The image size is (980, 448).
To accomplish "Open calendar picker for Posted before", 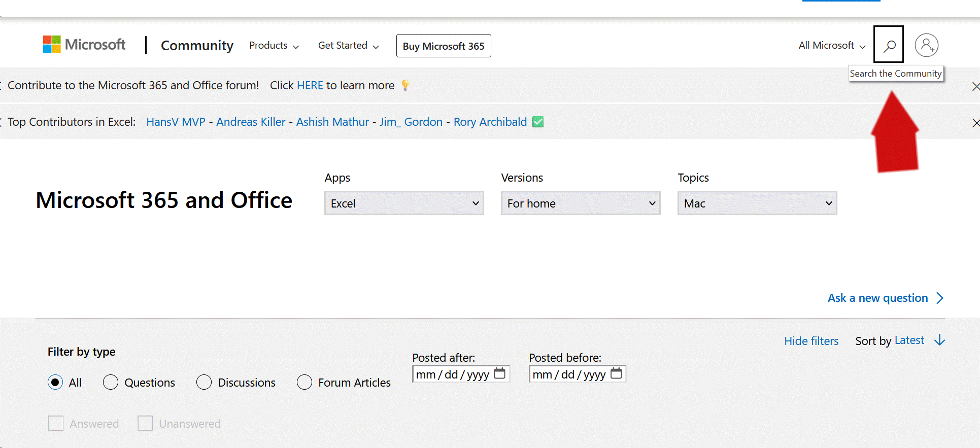I will pyautogui.click(x=616, y=373).
